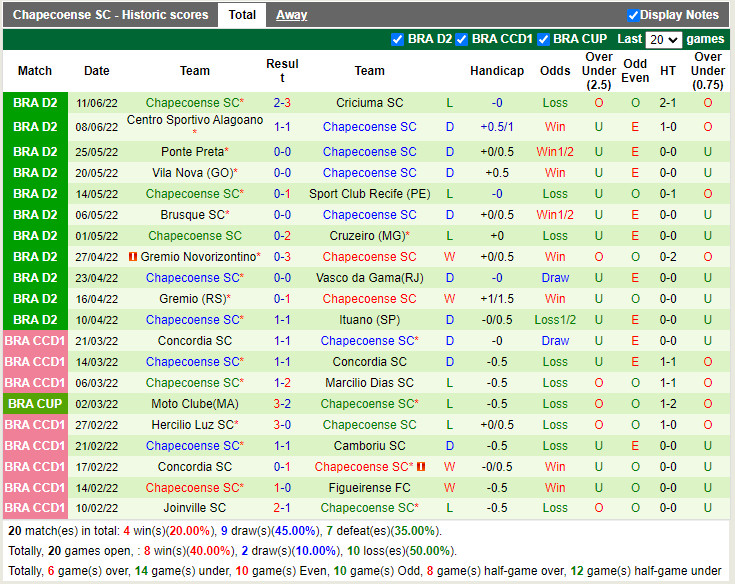Click the 3-0 result for Hercilio Luz SC

pyautogui.click(x=282, y=425)
